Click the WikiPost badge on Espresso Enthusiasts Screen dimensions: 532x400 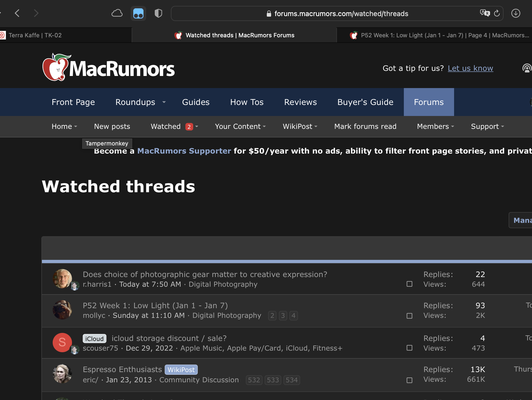[x=181, y=370]
